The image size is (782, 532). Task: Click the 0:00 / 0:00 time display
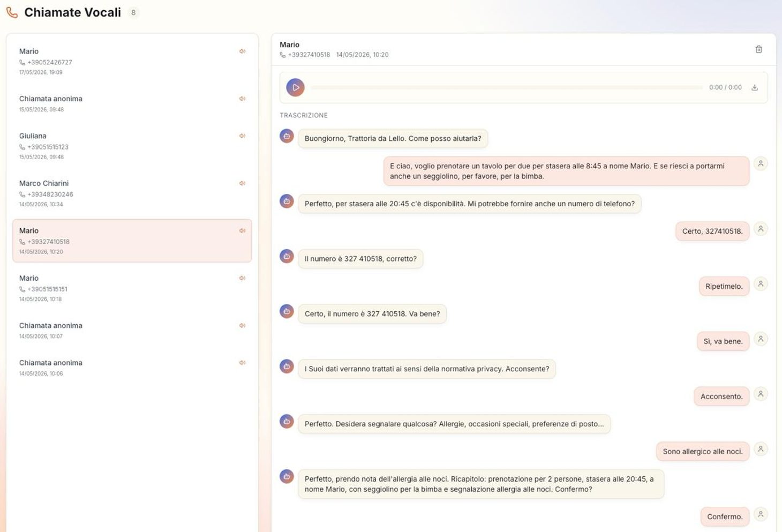pyautogui.click(x=725, y=87)
